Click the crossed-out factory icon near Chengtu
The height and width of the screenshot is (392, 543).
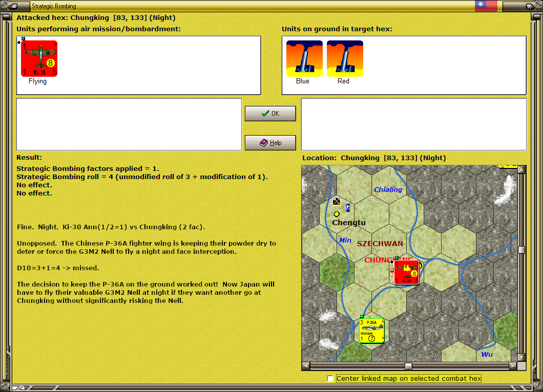click(336, 201)
